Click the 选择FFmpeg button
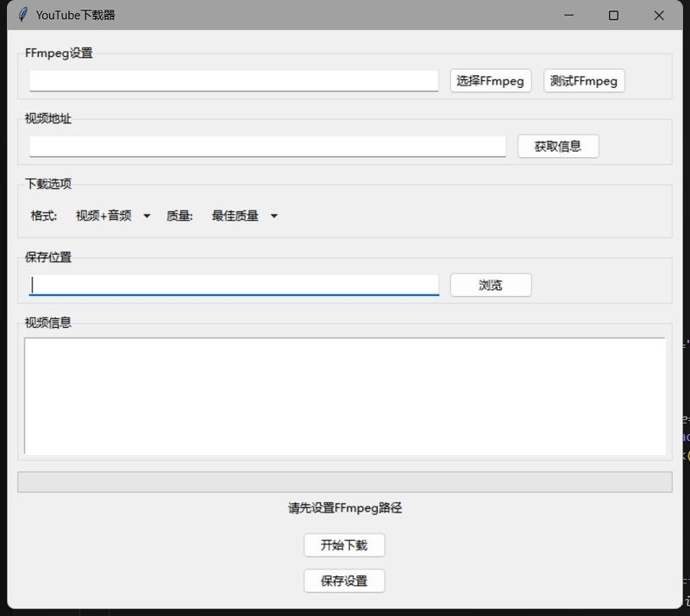The width and height of the screenshot is (690, 616). [490, 81]
